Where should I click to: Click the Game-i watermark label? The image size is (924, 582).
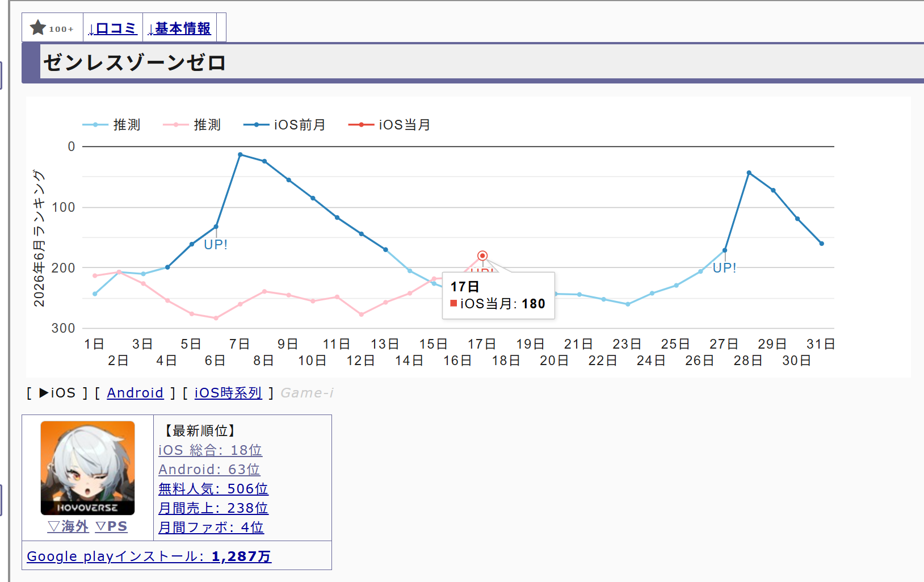tap(307, 393)
